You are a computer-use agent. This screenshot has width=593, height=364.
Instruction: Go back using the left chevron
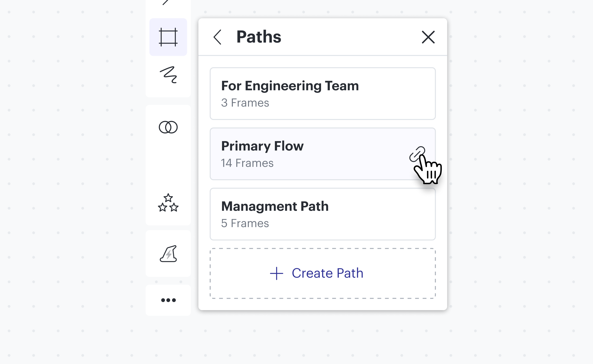click(x=217, y=37)
